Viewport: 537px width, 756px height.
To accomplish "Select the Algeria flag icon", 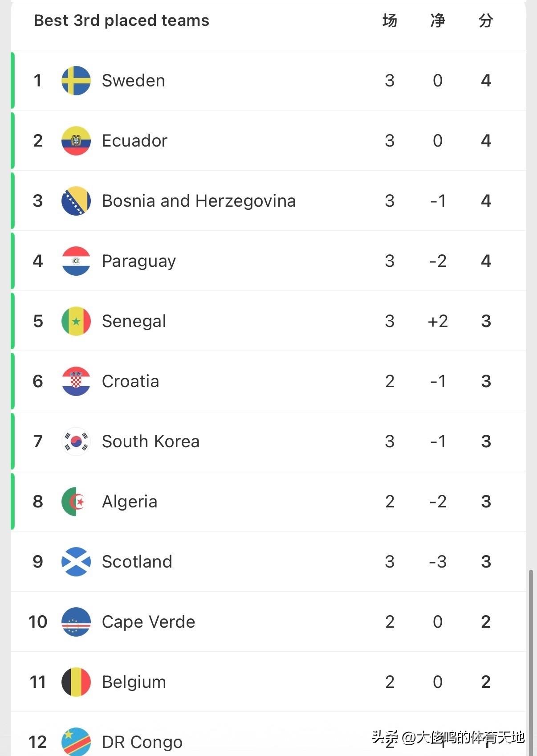I will (76, 502).
